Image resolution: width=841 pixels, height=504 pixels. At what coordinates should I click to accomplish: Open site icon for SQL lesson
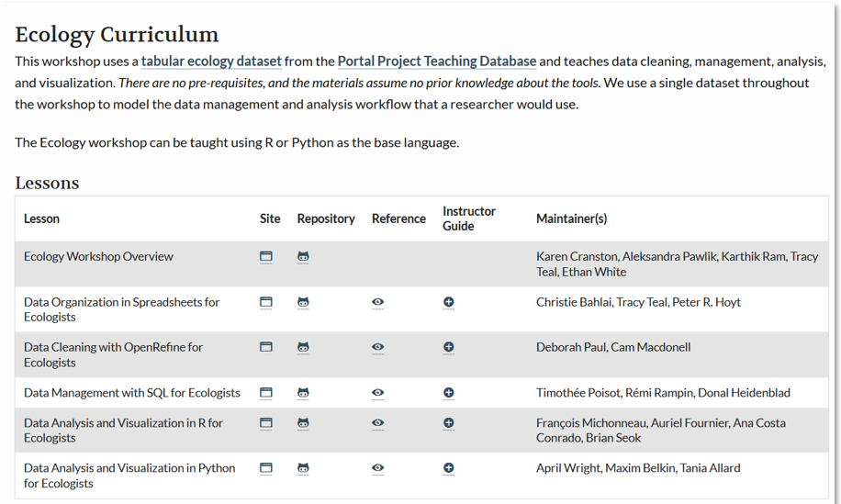266,393
